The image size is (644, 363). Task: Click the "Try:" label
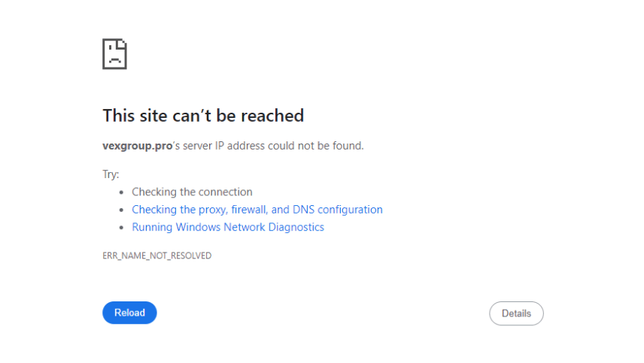pos(111,174)
